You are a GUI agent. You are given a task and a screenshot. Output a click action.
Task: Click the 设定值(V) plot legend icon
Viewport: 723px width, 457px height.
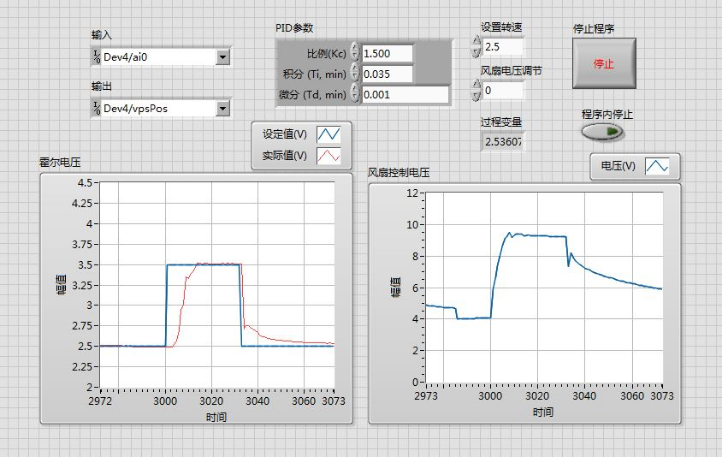click(x=328, y=134)
